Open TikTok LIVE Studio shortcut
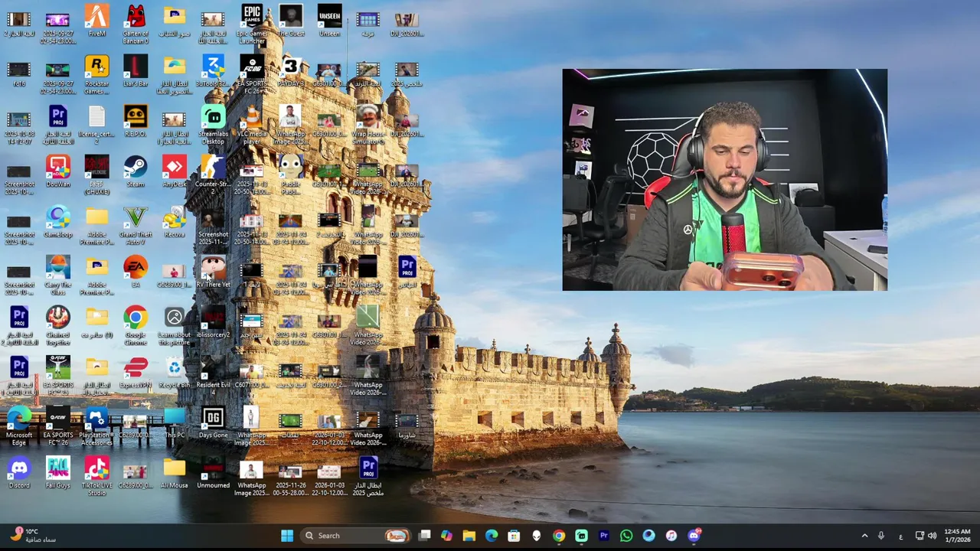Viewport: 980px width, 551px height. point(96,477)
